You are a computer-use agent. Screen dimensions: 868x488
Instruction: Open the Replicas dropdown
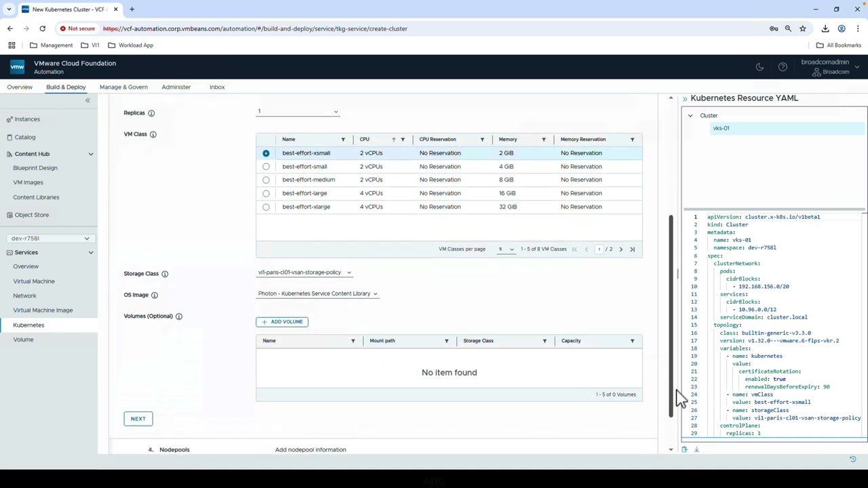(x=297, y=112)
